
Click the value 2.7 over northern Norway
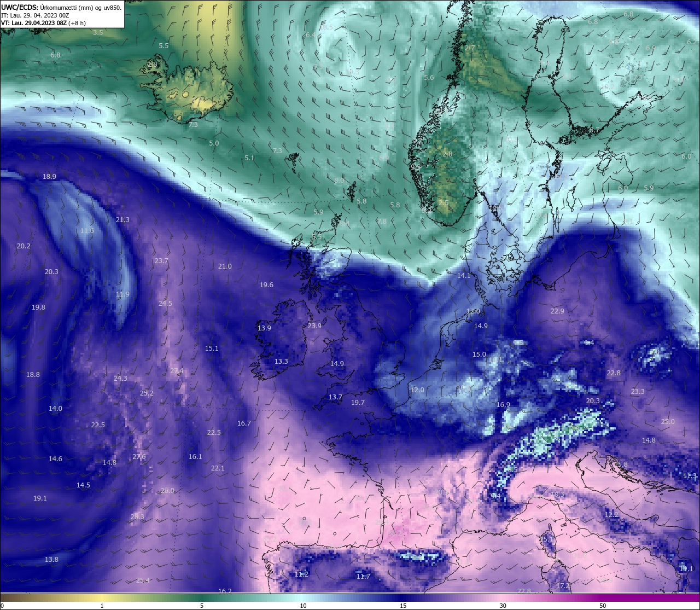coord(470,48)
